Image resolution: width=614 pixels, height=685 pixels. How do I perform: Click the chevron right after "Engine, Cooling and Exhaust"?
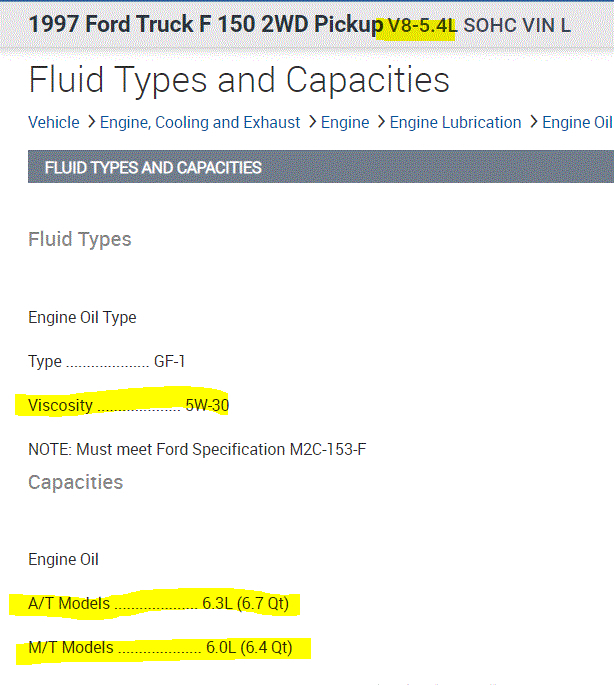tap(312, 123)
